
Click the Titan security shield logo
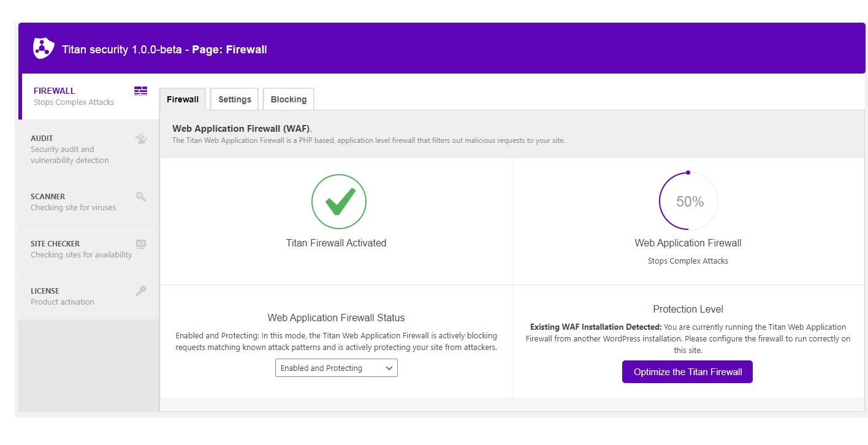click(44, 48)
